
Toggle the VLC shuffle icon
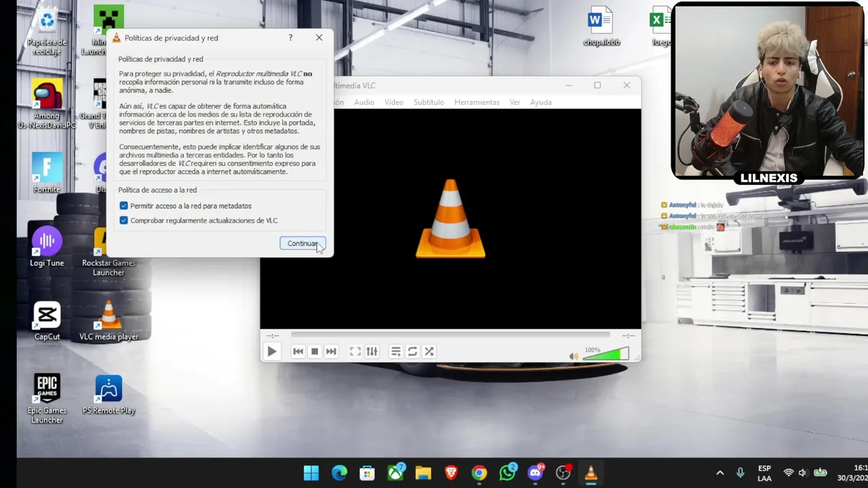(429, 351)
